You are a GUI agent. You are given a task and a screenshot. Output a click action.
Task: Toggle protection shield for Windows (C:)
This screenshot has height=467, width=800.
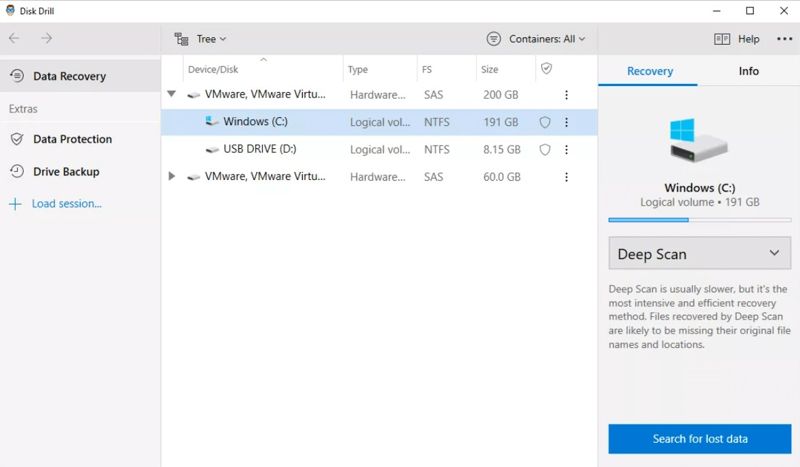tap(545, 122)
